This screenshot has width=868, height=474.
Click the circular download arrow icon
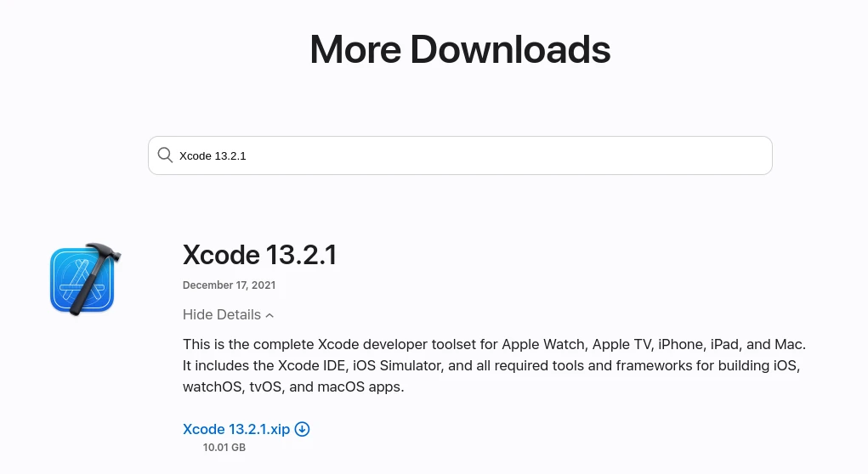(302, 429)
